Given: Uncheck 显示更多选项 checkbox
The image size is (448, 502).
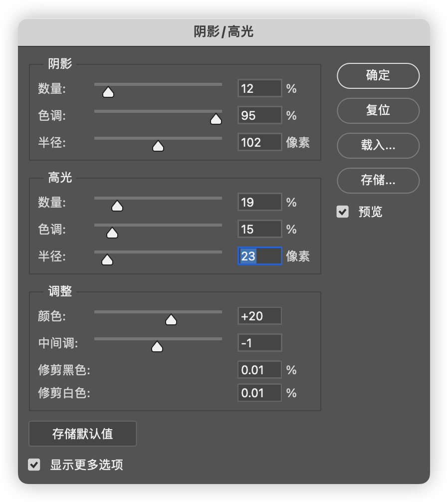Looking at the screenshot, I should [x=34, y=465].
